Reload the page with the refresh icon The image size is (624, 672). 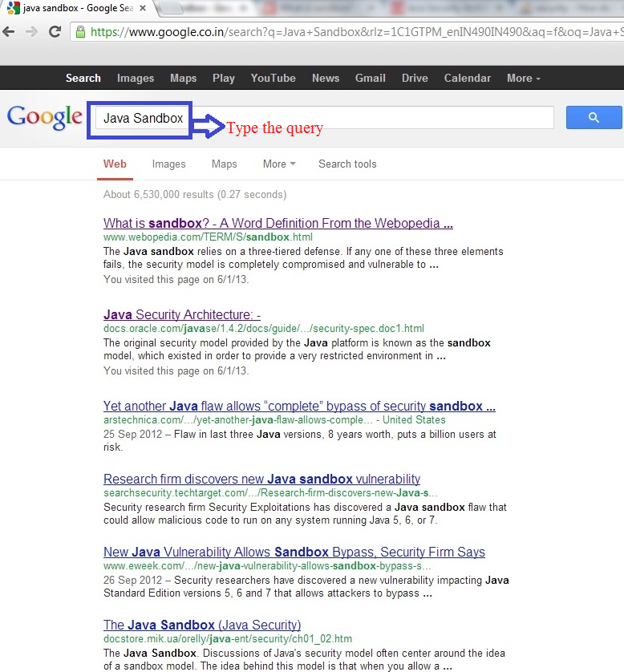(55, 32)
